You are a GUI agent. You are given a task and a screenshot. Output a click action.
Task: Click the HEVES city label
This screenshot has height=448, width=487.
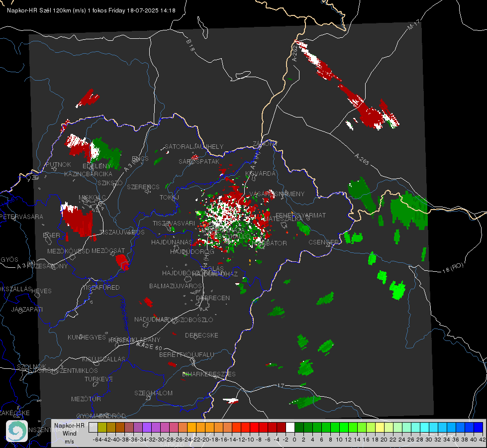click(x=42, y=291)
